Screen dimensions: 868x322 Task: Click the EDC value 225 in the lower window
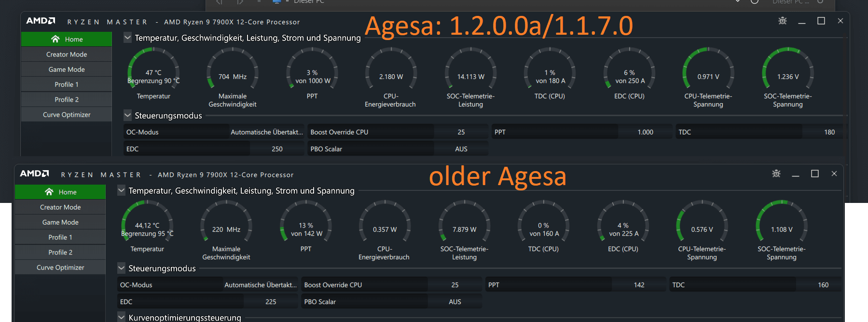click(x=271, y=302)
